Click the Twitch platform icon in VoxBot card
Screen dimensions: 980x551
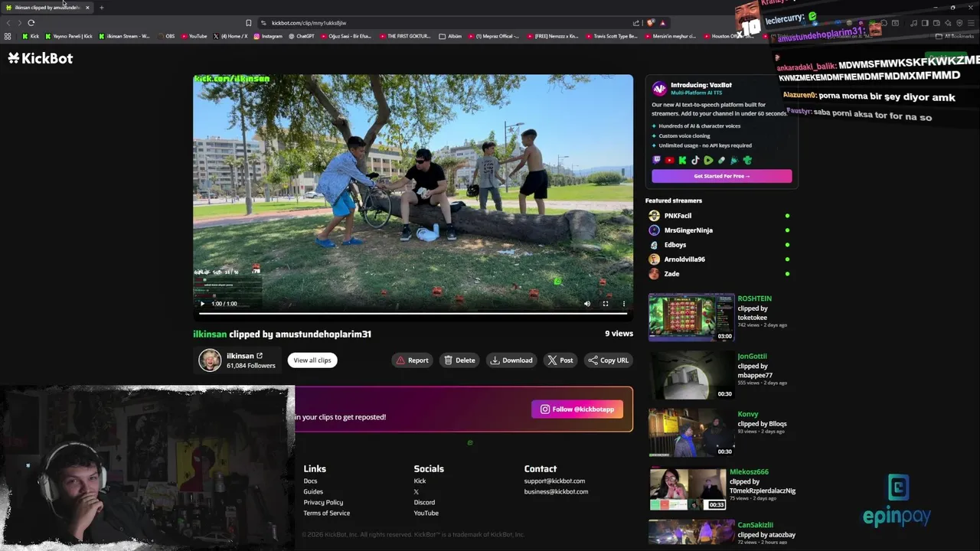(656, 161)
